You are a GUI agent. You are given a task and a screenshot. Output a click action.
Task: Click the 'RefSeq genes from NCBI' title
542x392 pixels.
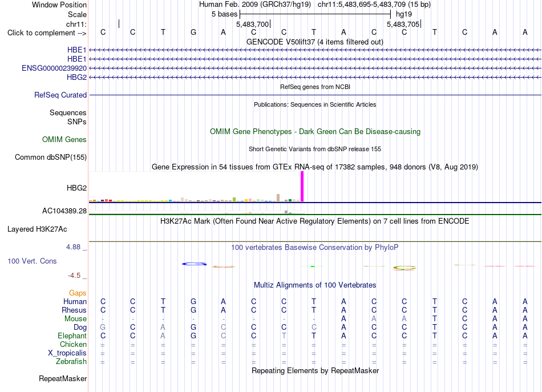(x=315, y=87)
